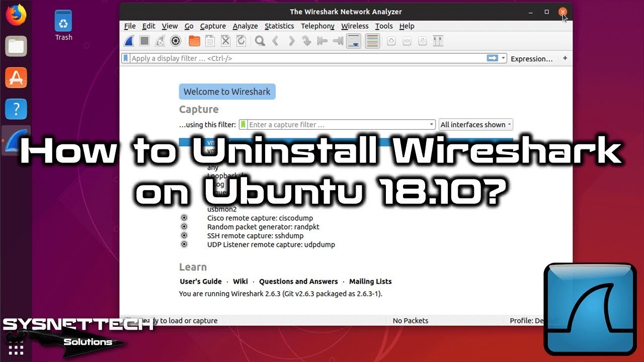Image resolution: width=644 pixels, height=362 pixels.
Task: Click the display filter bookmark icon
Action: coord(126,58)
